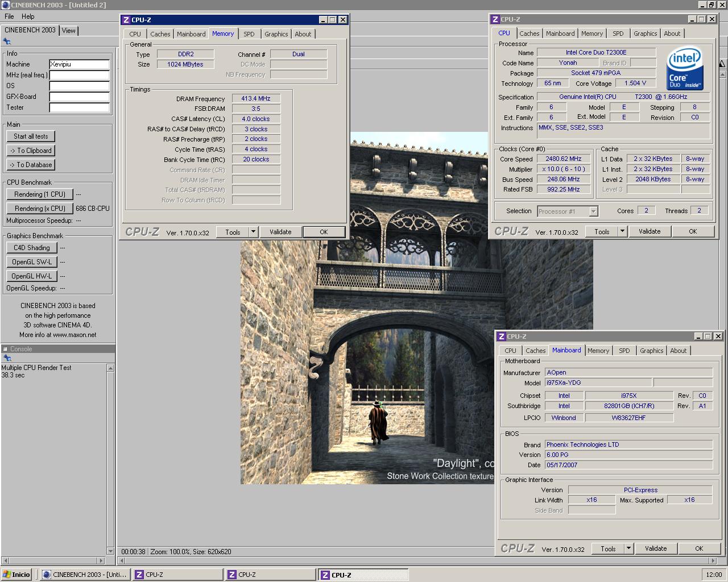Viewport: 728px width, 582px height.
Task: Start the OpenGL HW-L test
Action: point(32,276)
